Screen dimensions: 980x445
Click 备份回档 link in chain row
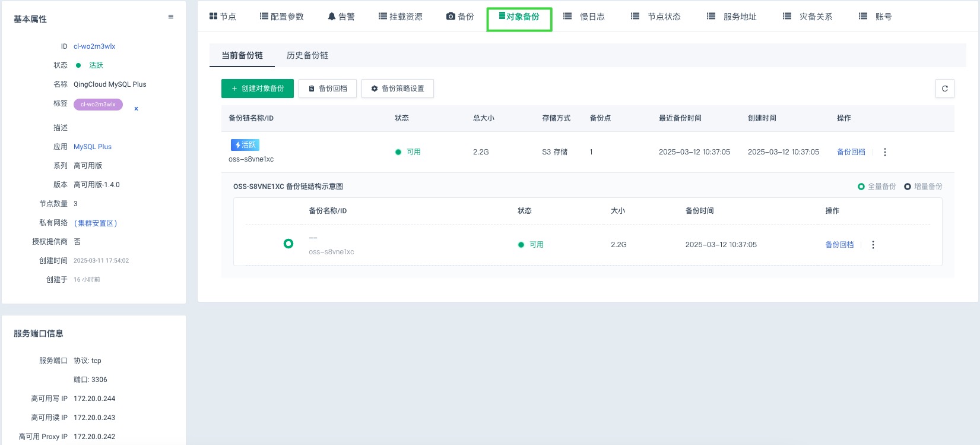[851, 152]
